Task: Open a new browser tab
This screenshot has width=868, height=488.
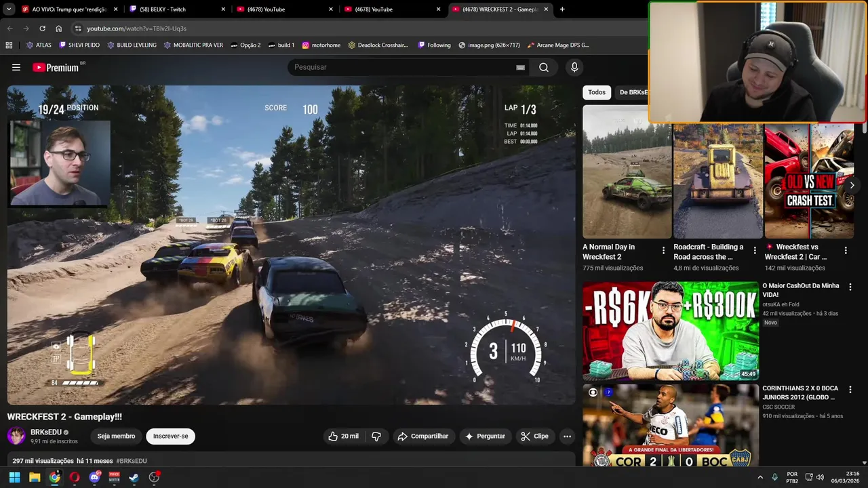Action: pos(562,9)
